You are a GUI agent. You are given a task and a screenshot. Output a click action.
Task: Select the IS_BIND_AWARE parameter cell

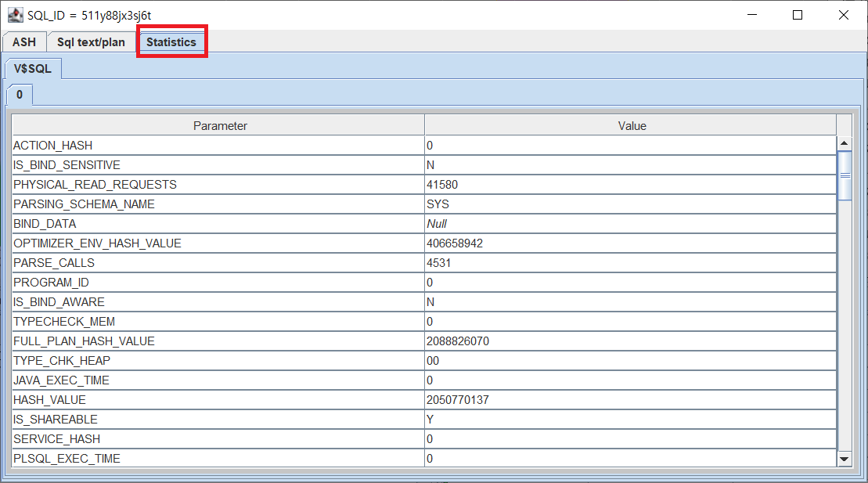[218, 302]
